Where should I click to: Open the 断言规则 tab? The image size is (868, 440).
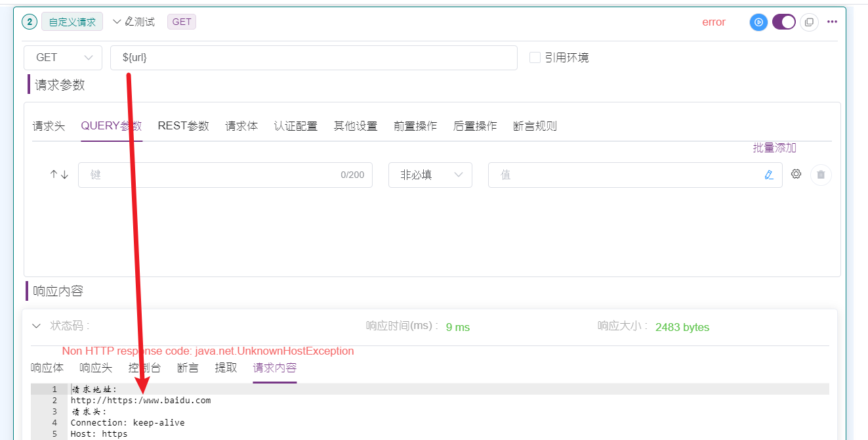(535, 126)
